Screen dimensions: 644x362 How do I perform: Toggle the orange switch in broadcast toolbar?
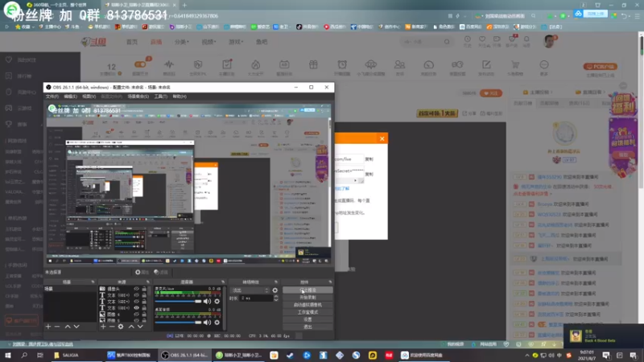[x=139, y=64]
